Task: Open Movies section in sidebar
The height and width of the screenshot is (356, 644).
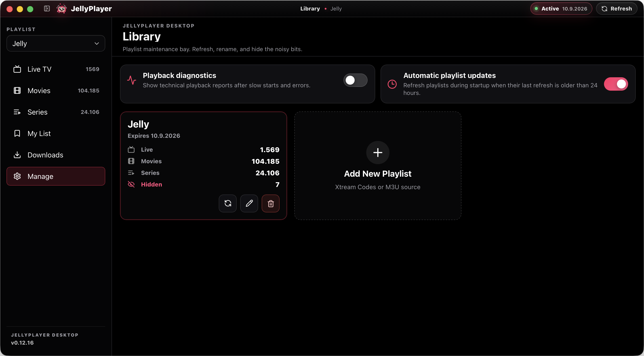Action: [x=56, y=90]
